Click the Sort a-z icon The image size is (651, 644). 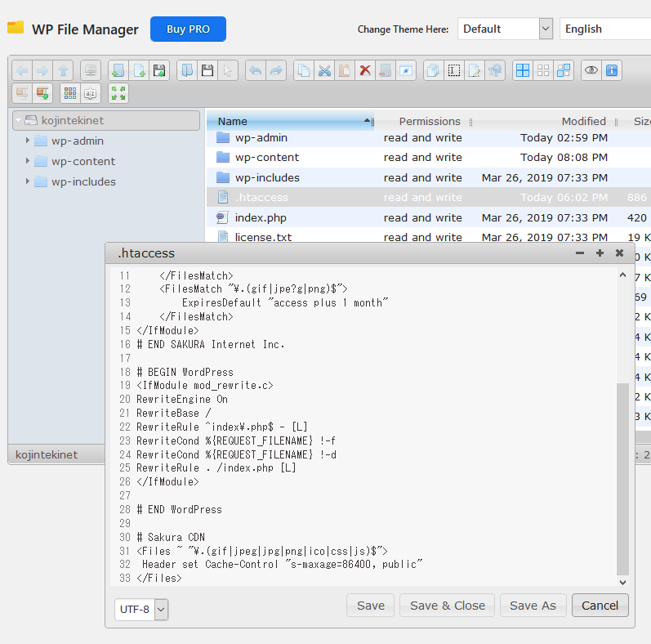[91, 93]
